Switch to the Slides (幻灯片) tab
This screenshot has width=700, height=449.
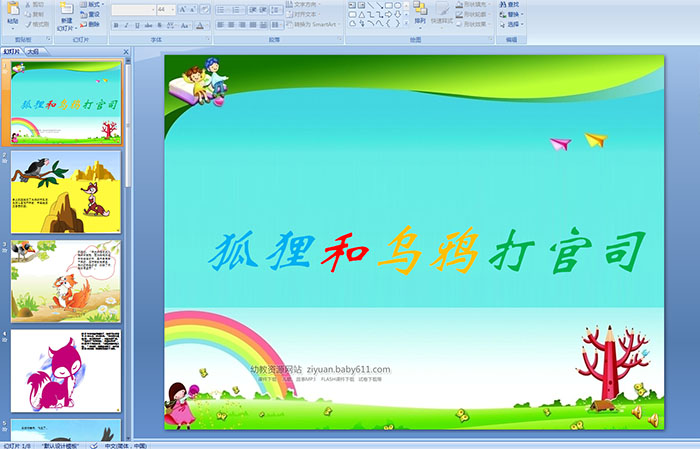coord(12,51)
